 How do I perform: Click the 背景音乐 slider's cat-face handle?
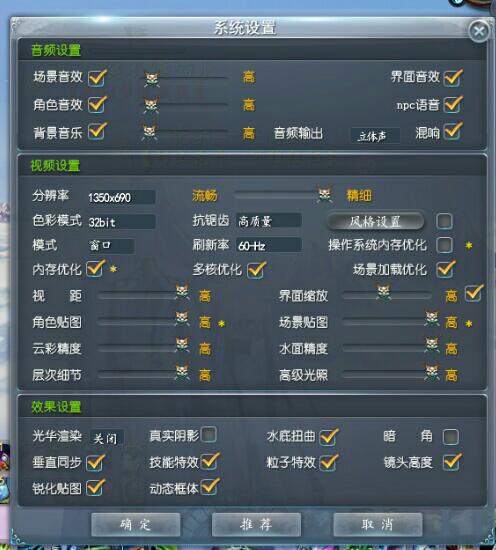coord(150,132)
